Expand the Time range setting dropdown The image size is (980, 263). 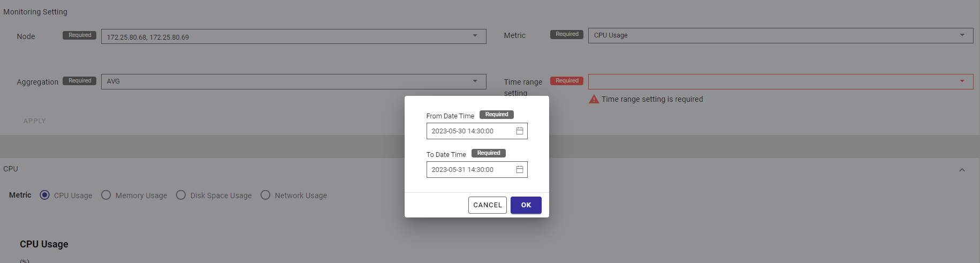point(962,81)
